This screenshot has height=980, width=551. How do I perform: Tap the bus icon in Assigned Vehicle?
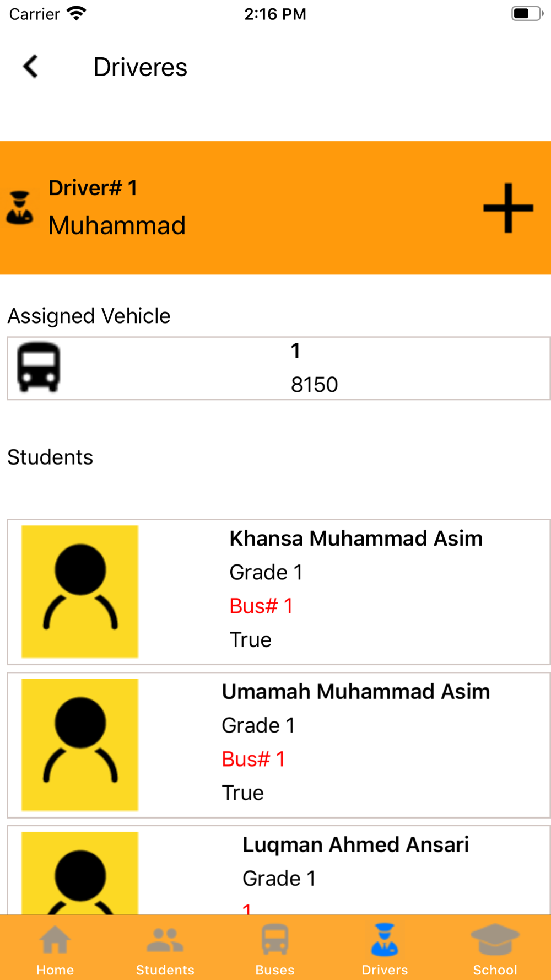click(x=39, y=367)
